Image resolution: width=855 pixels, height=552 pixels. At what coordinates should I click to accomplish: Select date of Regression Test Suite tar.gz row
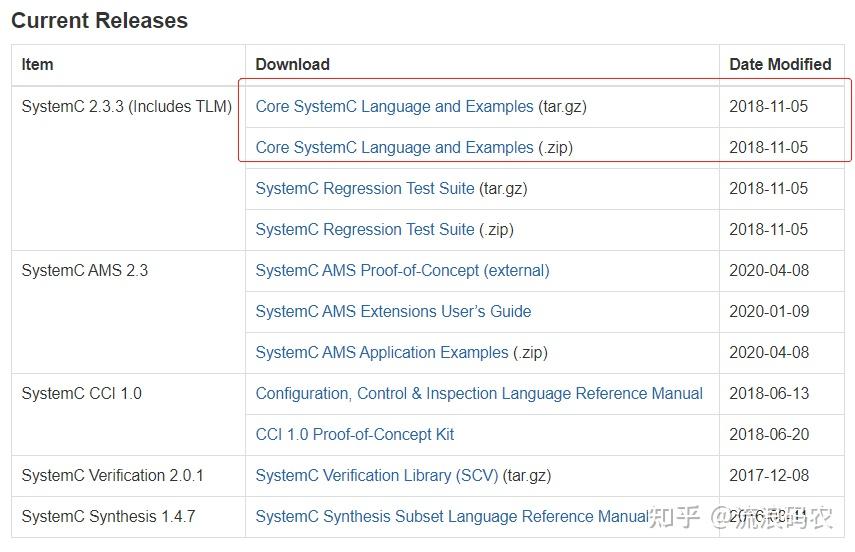[x=768, y=188]
